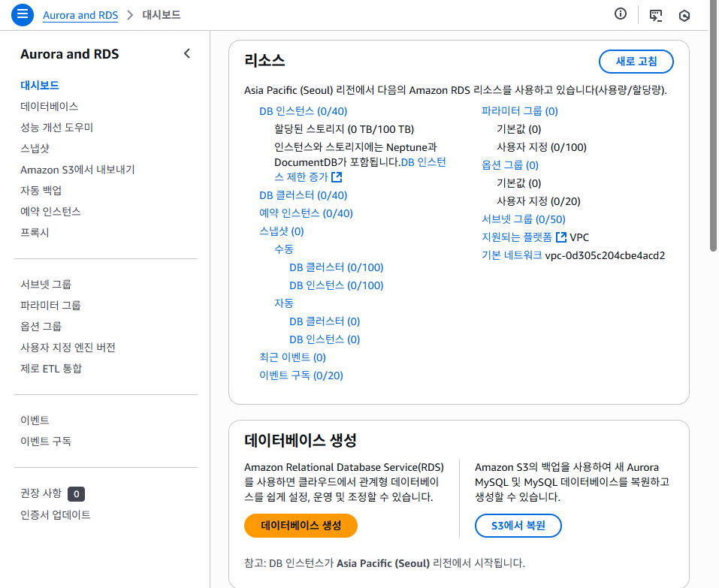Click the 지원되는 플랫폼 link
719x588 pixels.
click(x=517, y=237)
